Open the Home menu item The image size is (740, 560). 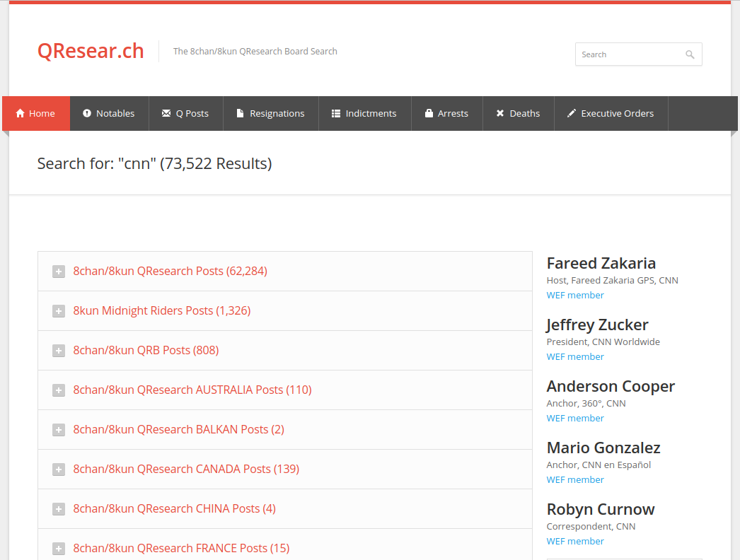[x=36, y=113]
